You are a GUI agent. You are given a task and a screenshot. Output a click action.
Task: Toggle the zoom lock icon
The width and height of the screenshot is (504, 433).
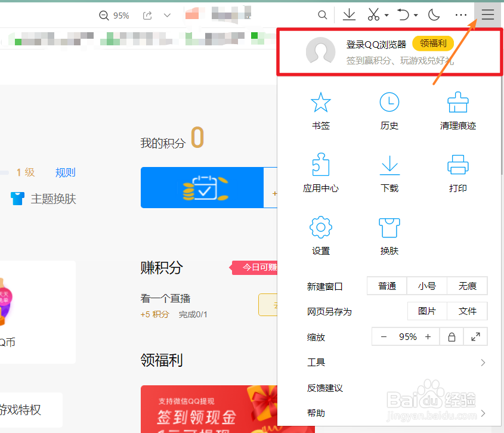(x=452, y=336)
